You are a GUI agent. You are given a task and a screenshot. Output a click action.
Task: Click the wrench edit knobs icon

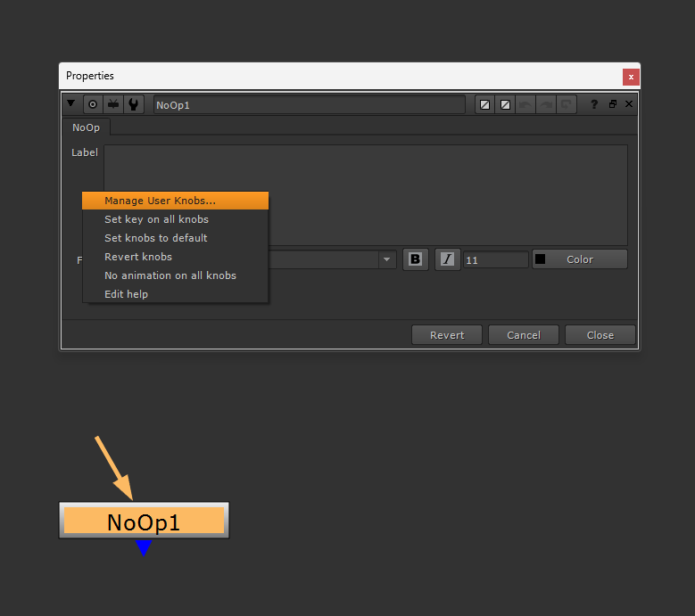(x=134, y=105)
